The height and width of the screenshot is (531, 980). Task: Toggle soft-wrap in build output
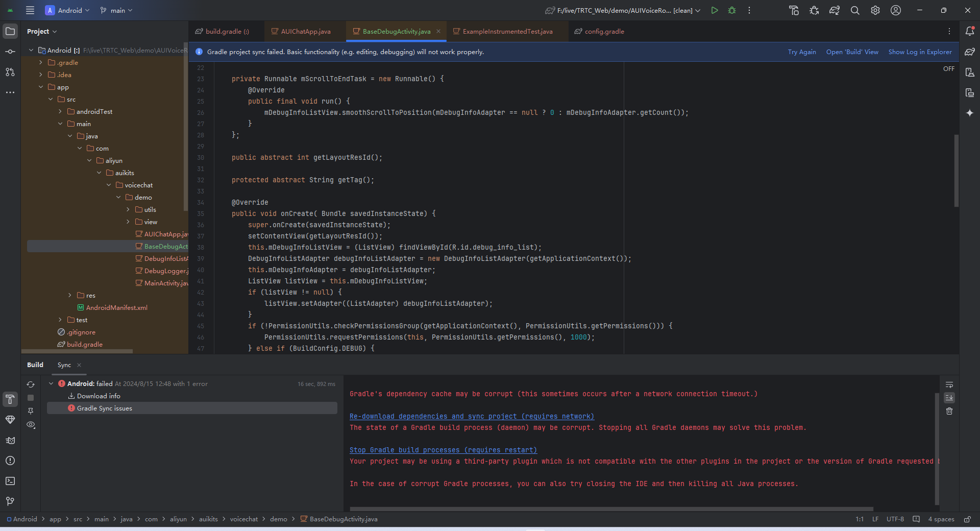click(949, 384)
